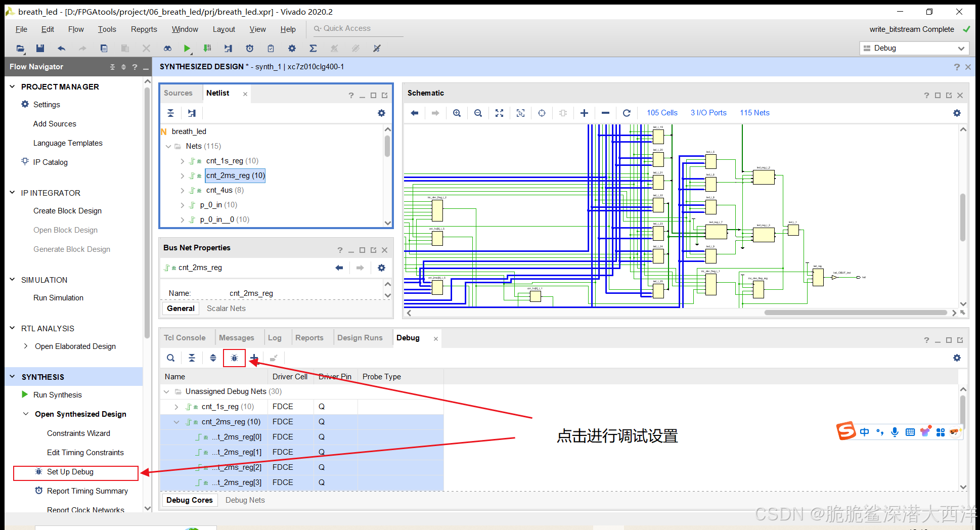Click the search icon in Debug panel toolbar
The height and width of the screenshot is (530, 980).
171,358
